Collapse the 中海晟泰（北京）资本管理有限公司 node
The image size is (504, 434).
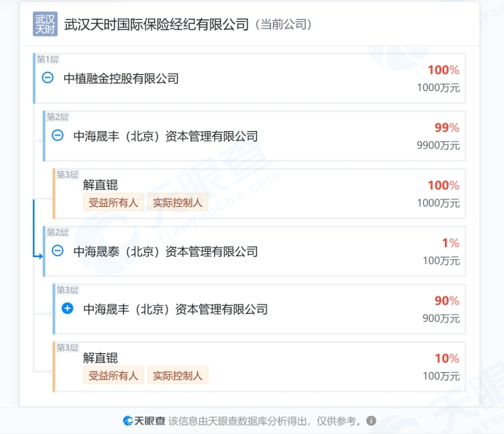[58, 250]
